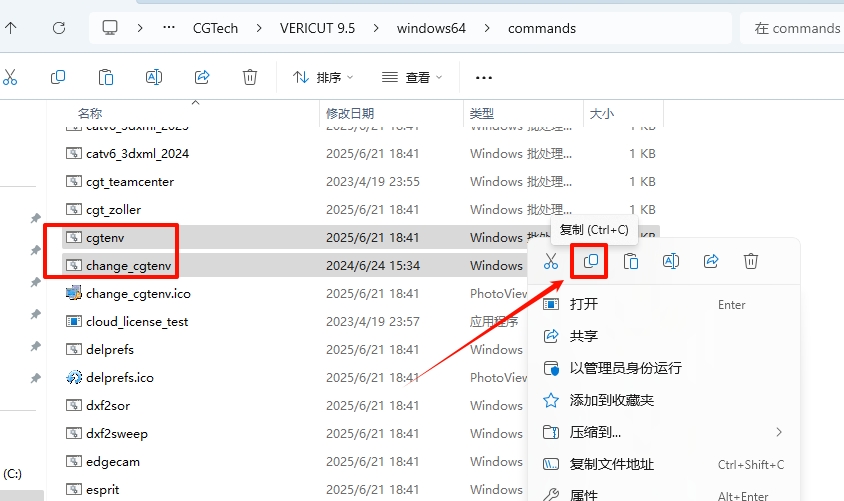Click the Paste icon in the context menu
This screenshot has width=844, height=501.
click(x=631, y=262)
